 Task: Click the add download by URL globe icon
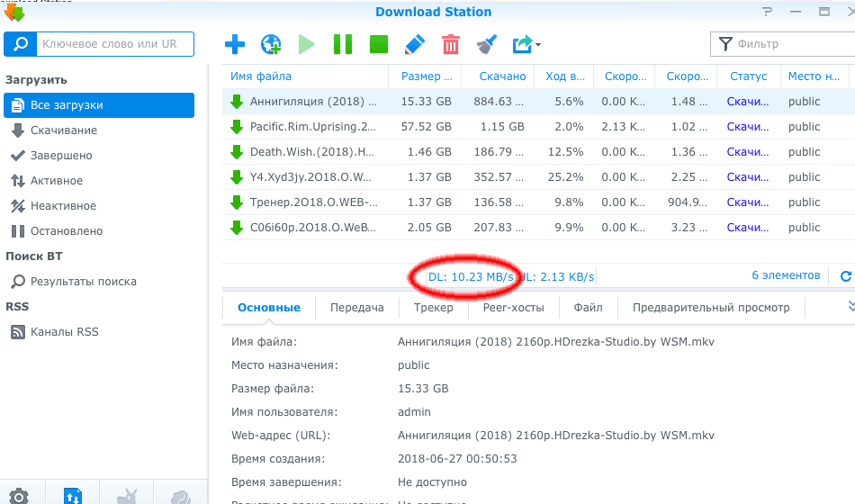coord(271,44)
